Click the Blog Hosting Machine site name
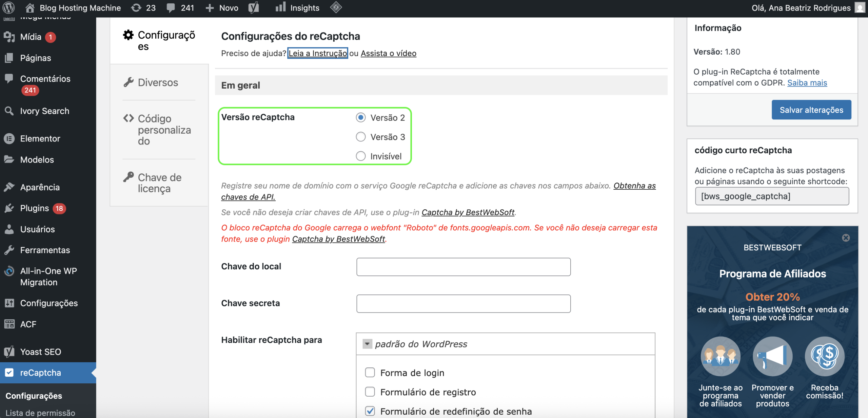 click(x=80, y=8)
